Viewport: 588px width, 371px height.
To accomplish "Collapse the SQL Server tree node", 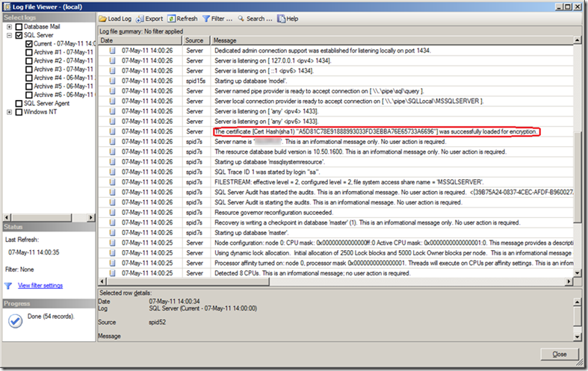I will pyautogui.click(x=9, y=35).
